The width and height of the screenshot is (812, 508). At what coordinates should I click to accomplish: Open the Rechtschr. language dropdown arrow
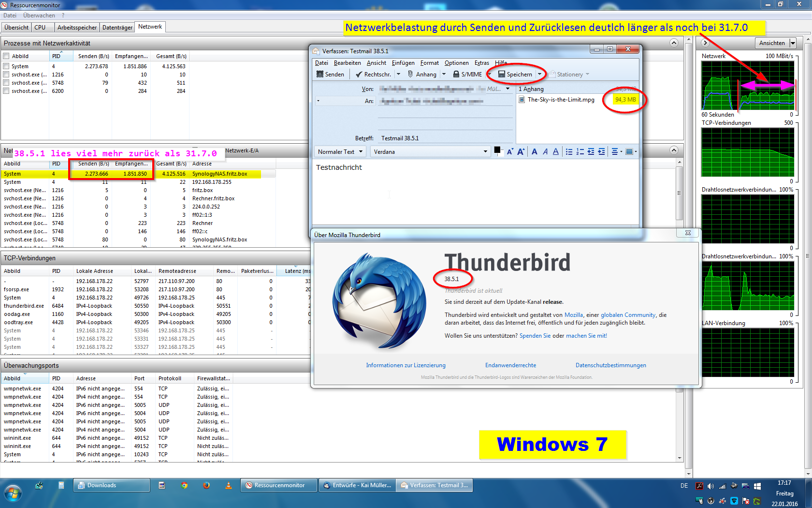(x=398, y=75)
